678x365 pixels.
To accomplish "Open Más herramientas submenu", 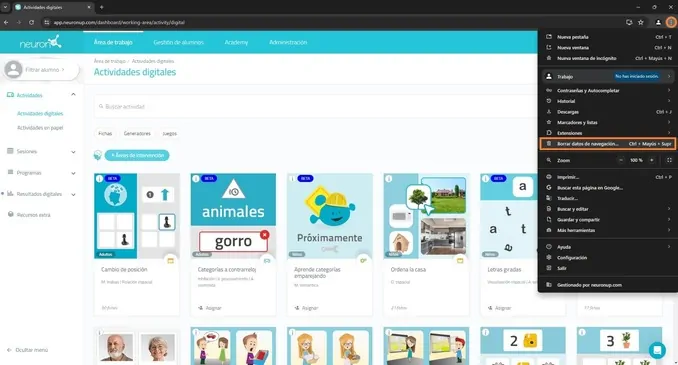I will point(608,231).
